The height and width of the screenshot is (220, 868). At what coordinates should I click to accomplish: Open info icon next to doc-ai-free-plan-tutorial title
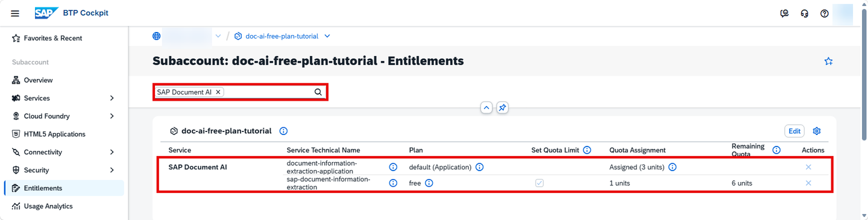click(283, 131)
